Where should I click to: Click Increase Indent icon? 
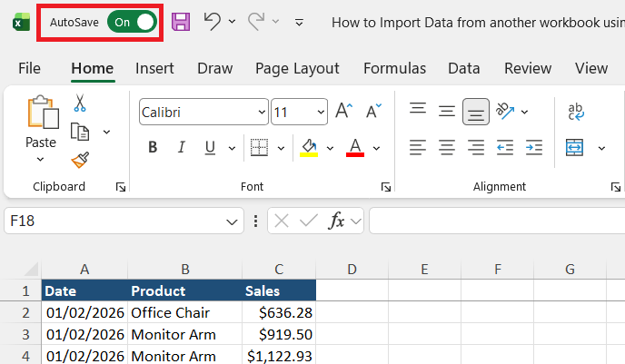click(x=534, y=147)
